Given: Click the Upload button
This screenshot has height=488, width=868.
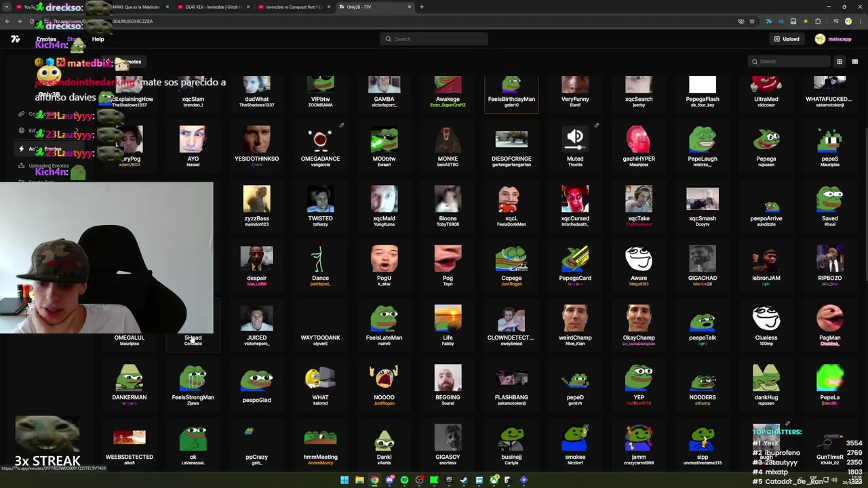Looking at the screenshot, I should 787,39.
